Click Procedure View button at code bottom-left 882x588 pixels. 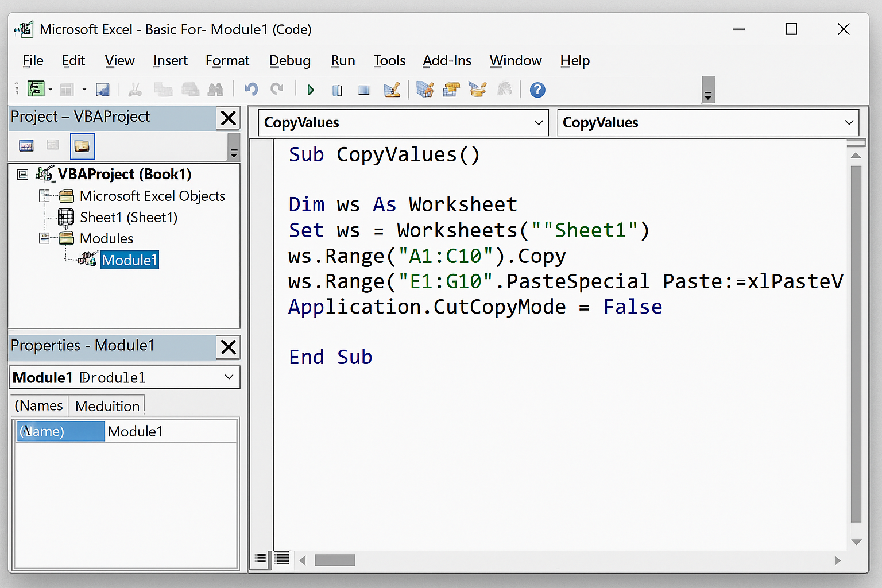point(261,558)
